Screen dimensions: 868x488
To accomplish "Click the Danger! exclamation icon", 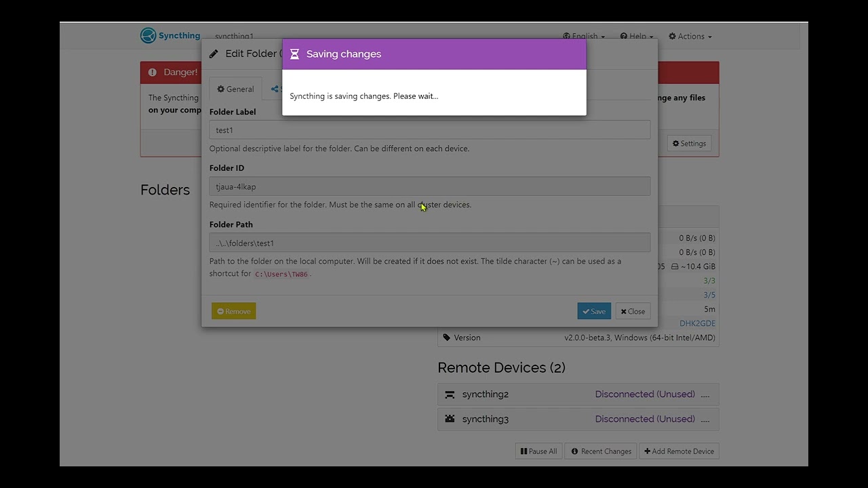I will point(152,73).
